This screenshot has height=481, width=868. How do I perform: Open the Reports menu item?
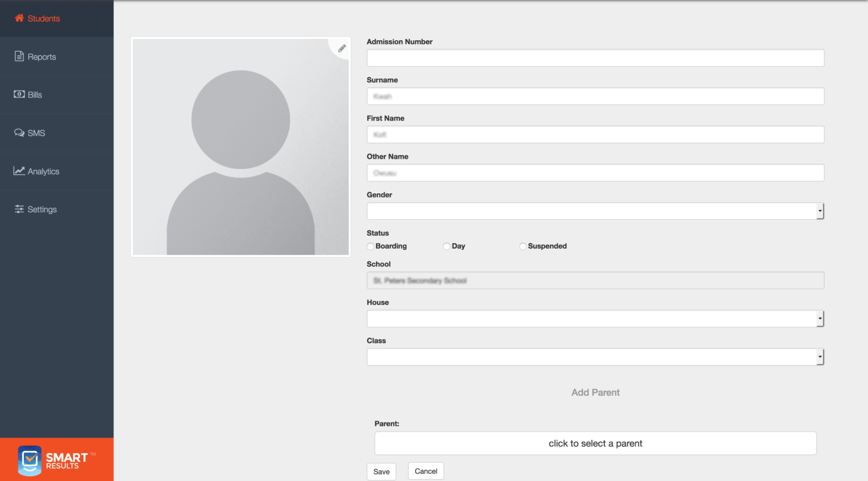[x=42, y=57]
